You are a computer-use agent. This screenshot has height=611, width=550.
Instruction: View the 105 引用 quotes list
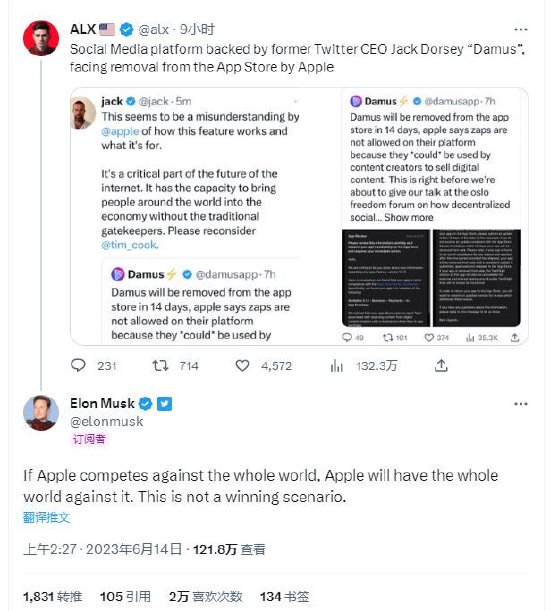click(125, 596)
